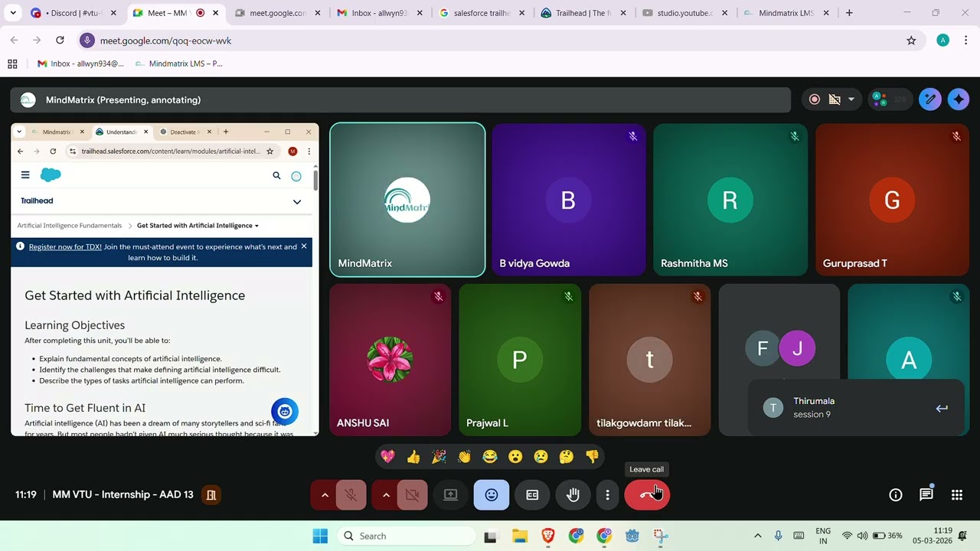Reload the Meet page
Viewport: 980px width, 551px height.
[x=60, y=41]
